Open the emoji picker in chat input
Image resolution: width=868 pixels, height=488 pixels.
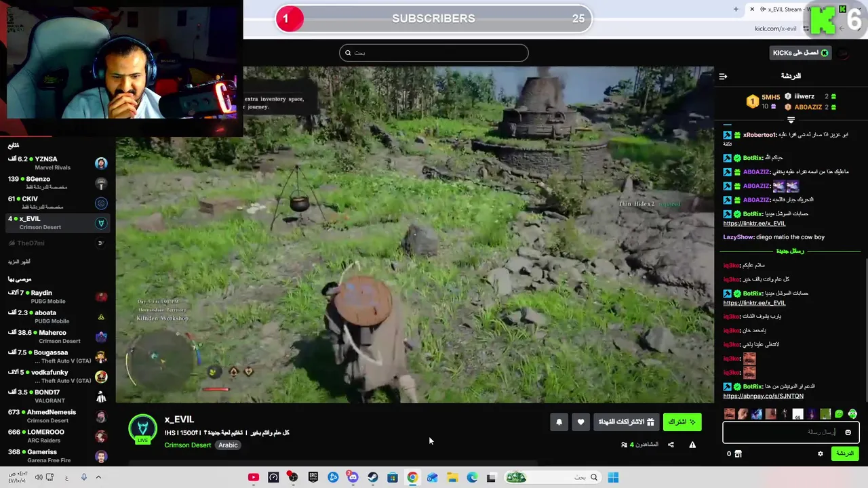point(848,432)
